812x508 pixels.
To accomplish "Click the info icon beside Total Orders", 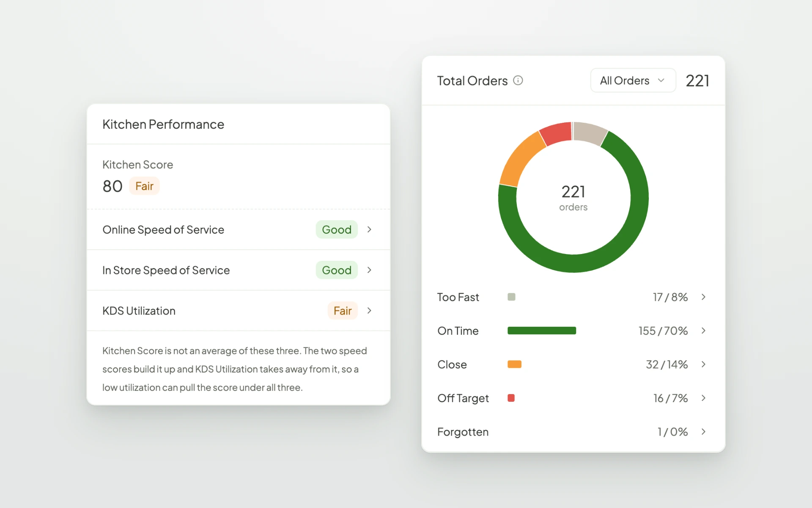I will pyautogui.click(x=518, y=80).
